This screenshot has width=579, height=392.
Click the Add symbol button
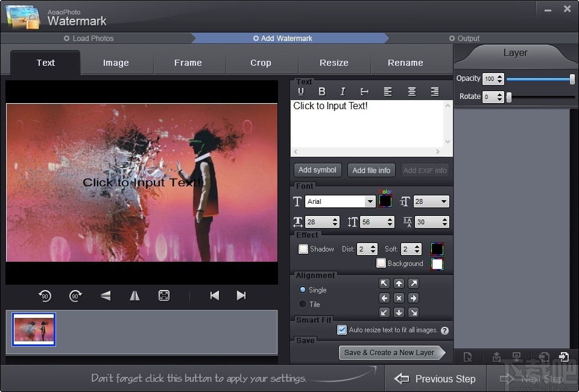(318, 170)
